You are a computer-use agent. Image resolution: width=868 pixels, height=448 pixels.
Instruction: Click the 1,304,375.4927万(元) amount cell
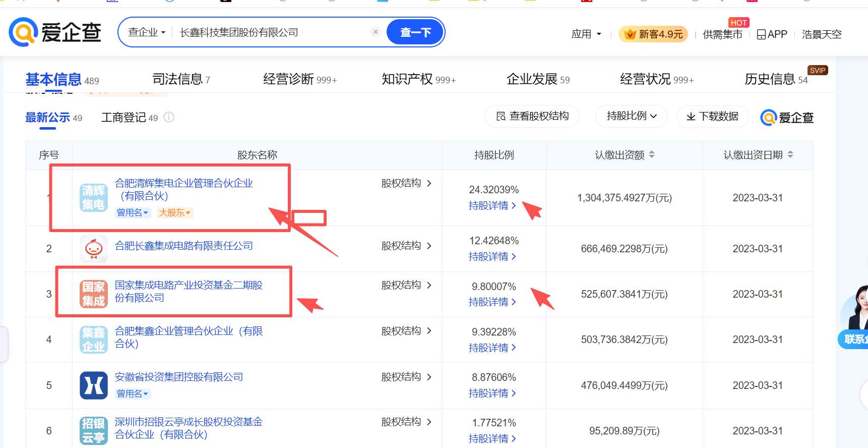click(x=625, y=198)
